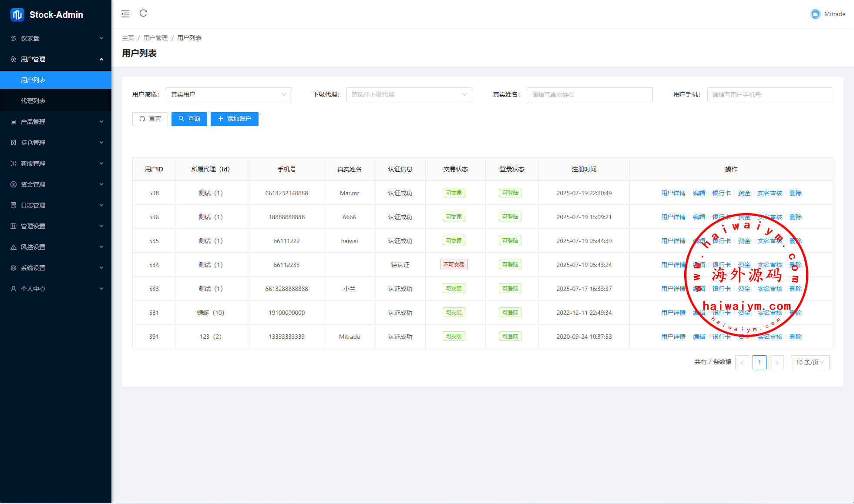Click the refresh page icon
Image resolution: width=854 pixels, height=504 pixels.
(x=143, y=13)
